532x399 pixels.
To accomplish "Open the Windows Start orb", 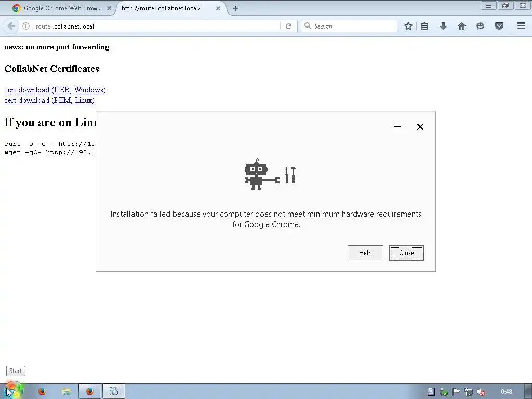I will point(14,391).
